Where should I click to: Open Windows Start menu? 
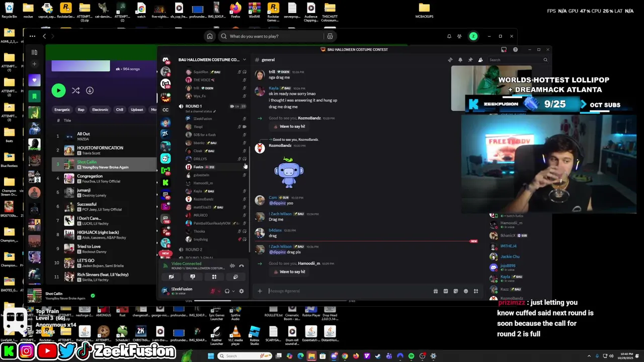(x=211, y=356)
